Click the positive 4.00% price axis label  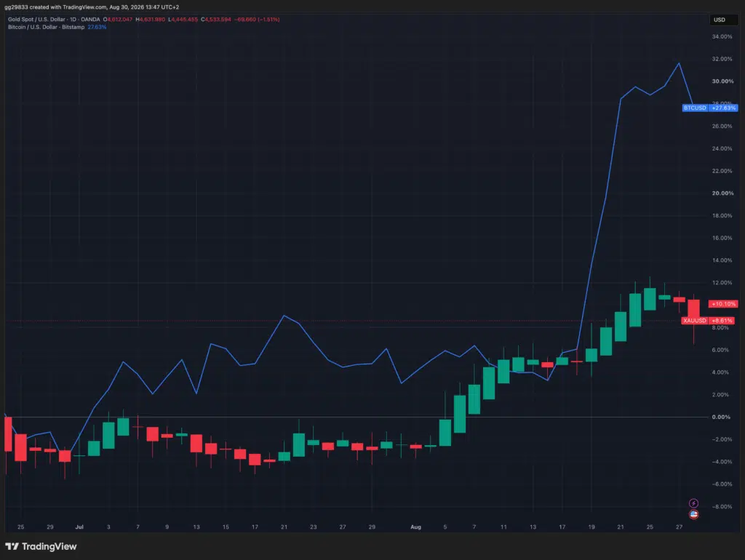(x=720, y=372)
